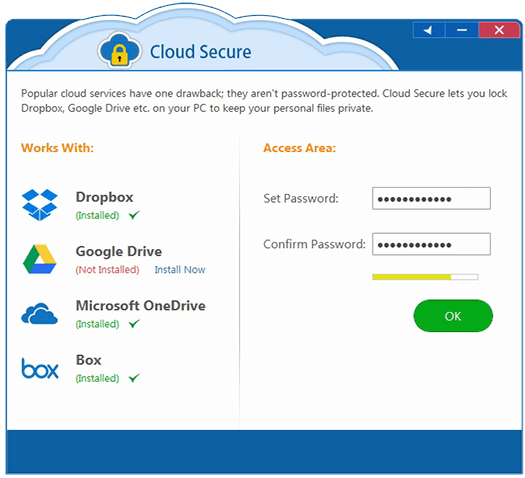Click the Box logo icon
The height and width of the screenshot is (478, 525).
[40, 369]
